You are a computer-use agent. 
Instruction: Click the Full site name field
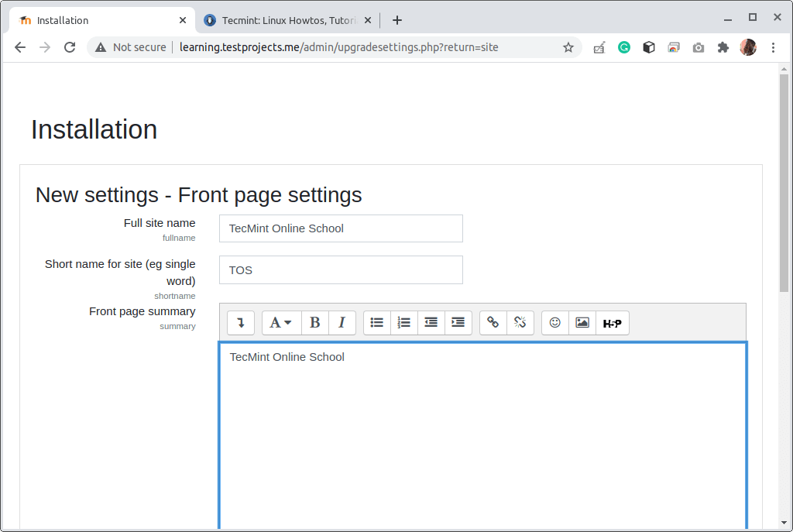click(341, 228)
